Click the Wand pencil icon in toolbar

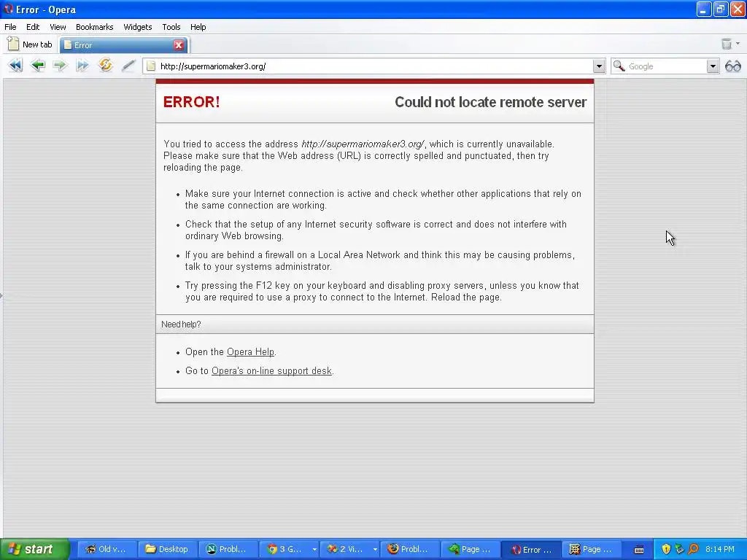pos(128,65)
